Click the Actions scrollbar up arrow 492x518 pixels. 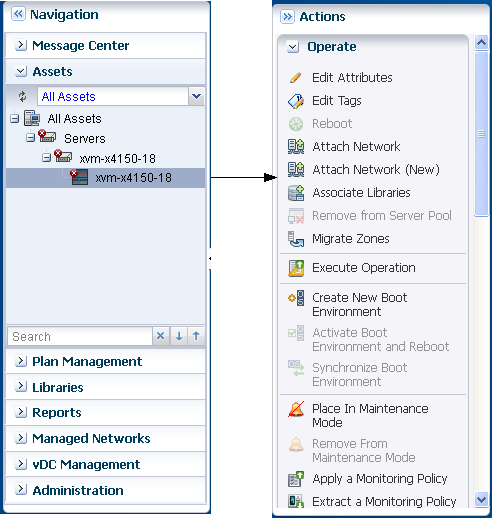pos(481,43)
